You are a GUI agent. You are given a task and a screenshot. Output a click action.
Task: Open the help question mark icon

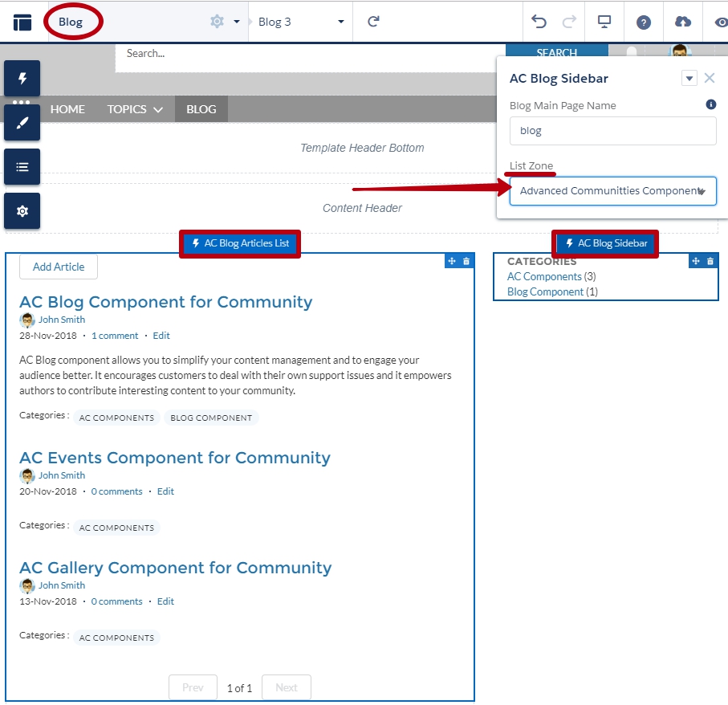click(x=644, y=22)
